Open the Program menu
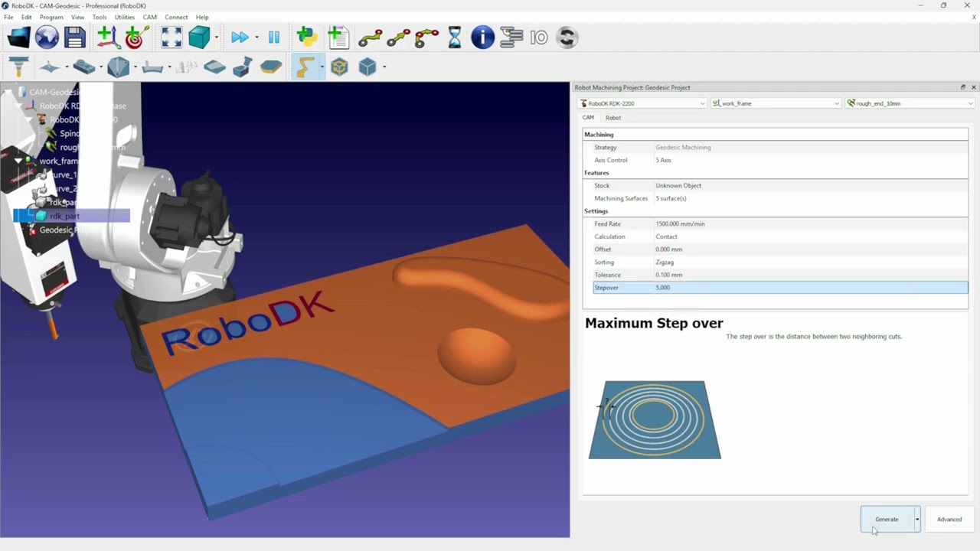This screenshot has height=551, width=980. point(51,17)
